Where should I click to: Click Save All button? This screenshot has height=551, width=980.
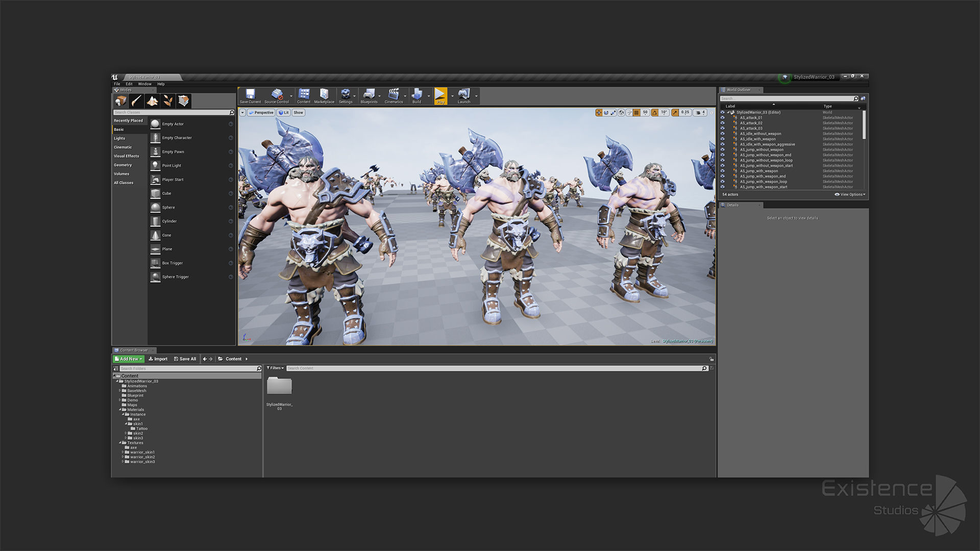[x=185, y=359]
